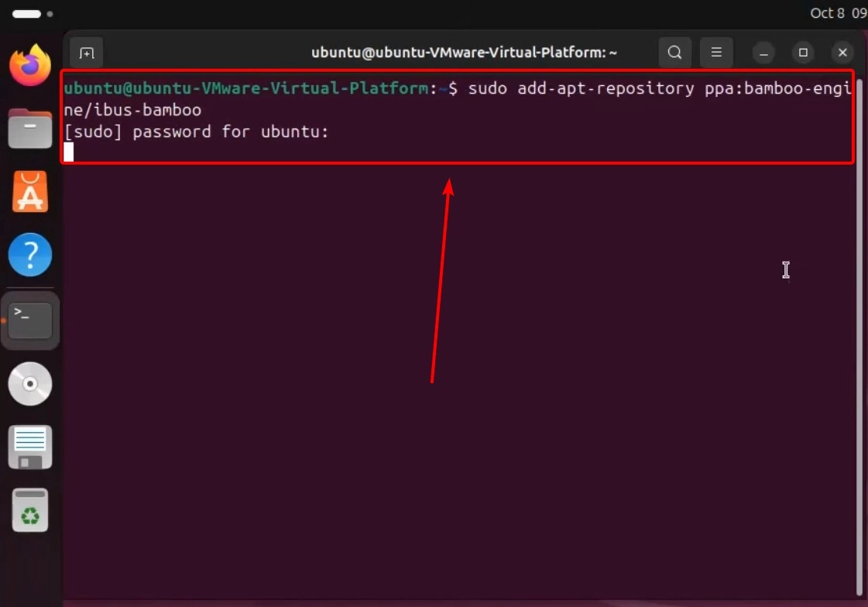
Task: Open a new terminal tab
Action: 87,53
